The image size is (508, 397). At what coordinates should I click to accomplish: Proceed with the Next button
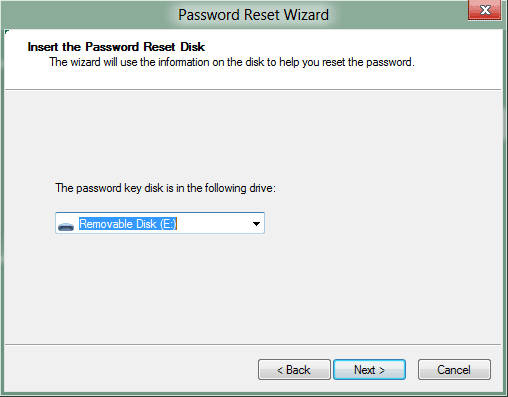(369, 369)
